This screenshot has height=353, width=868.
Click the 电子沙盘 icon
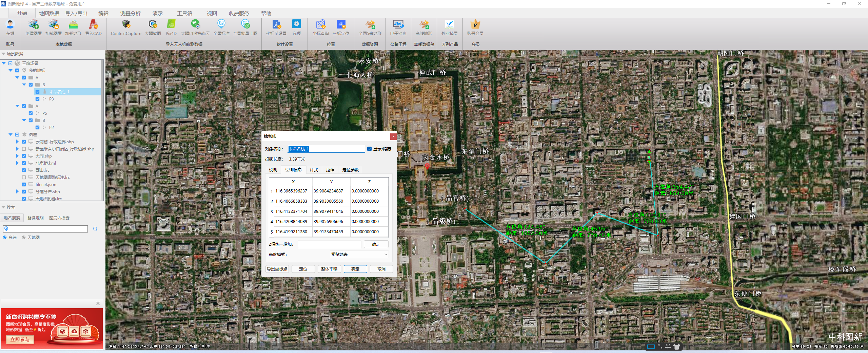click(398, 24)
